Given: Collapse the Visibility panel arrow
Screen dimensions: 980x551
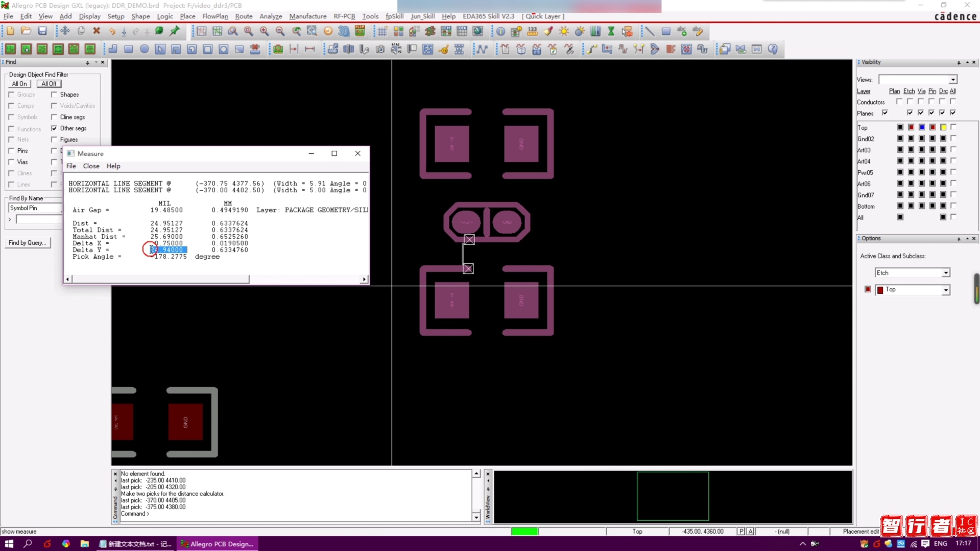Looking at the screenshot, I should [x=967, y=62].
